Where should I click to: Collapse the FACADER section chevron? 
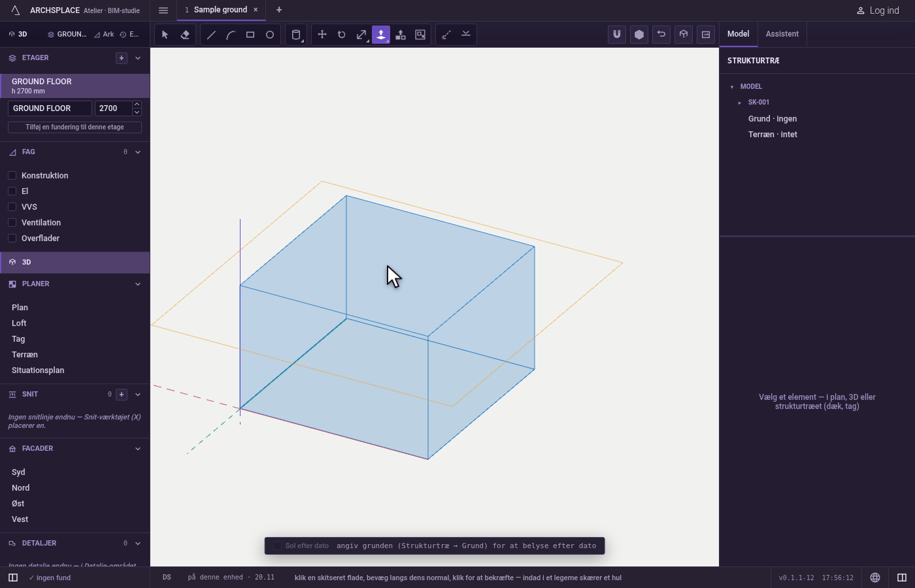tap(138, 449)
